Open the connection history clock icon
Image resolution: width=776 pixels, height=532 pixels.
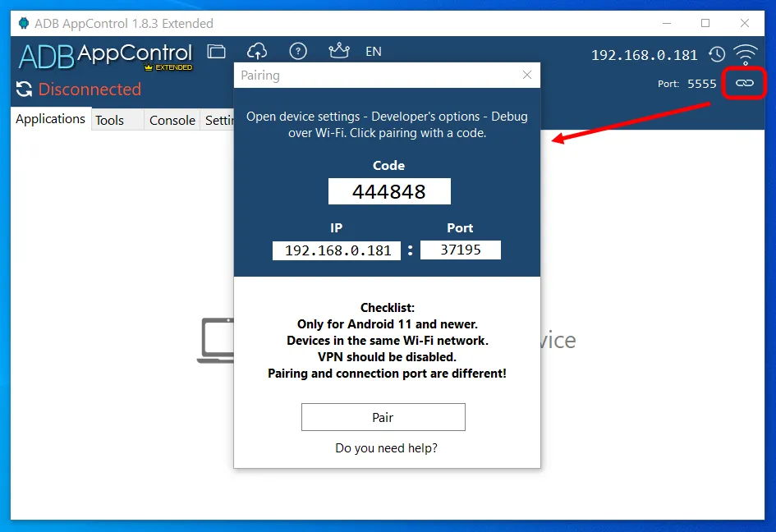(717, 54)
